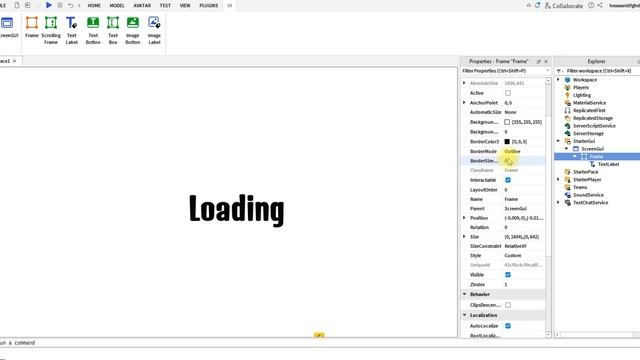Viewport: 640px width, 360px height.
Task: Select the TextLabel icon under Frame
Action: pos(592,164)
